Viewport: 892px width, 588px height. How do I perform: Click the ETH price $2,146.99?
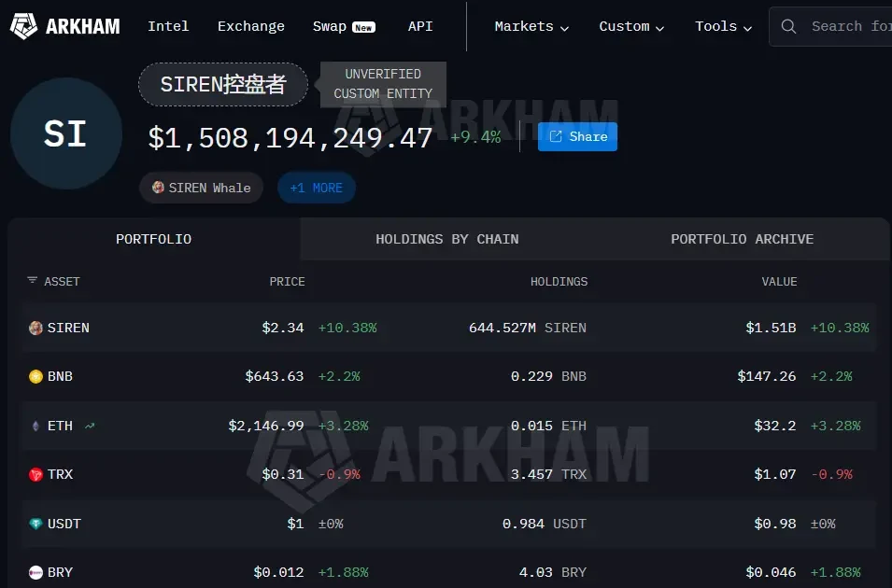pyautogui.click(x=266, y=426)
